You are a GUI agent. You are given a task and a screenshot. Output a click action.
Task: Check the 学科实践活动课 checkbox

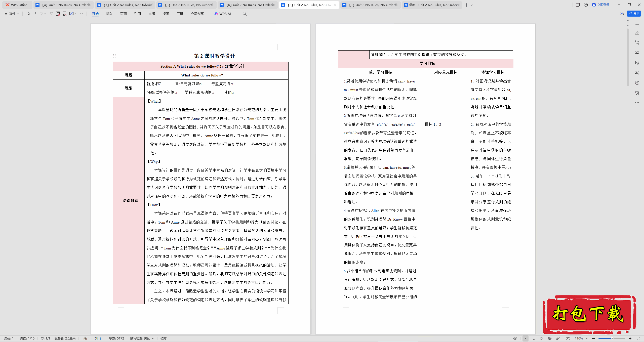(x=213, y=93)
